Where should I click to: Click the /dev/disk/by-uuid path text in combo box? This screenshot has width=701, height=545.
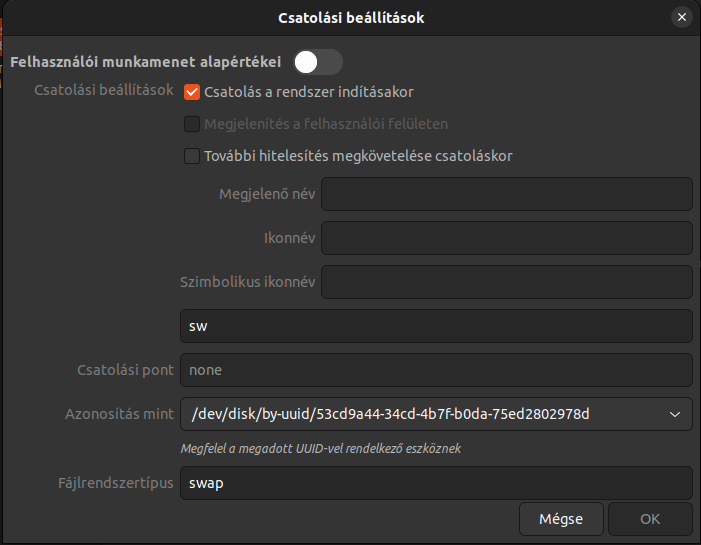[x=390, y=414]
